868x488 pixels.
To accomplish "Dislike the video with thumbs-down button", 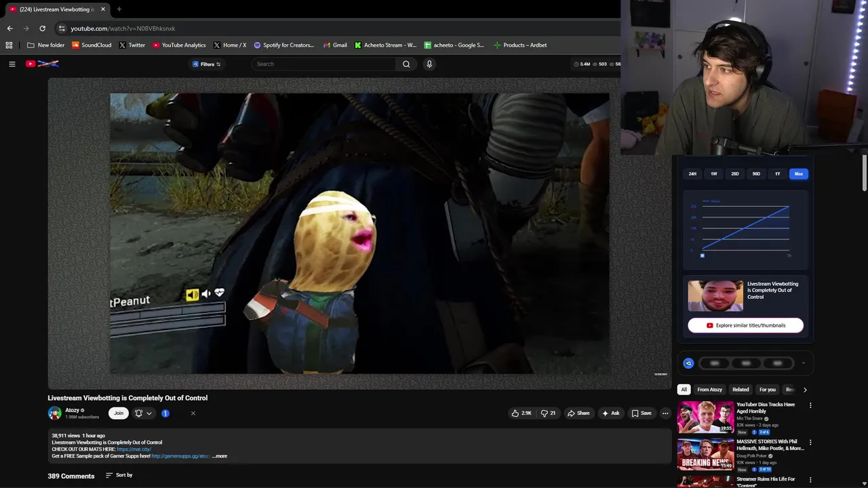I will point(548,413).
